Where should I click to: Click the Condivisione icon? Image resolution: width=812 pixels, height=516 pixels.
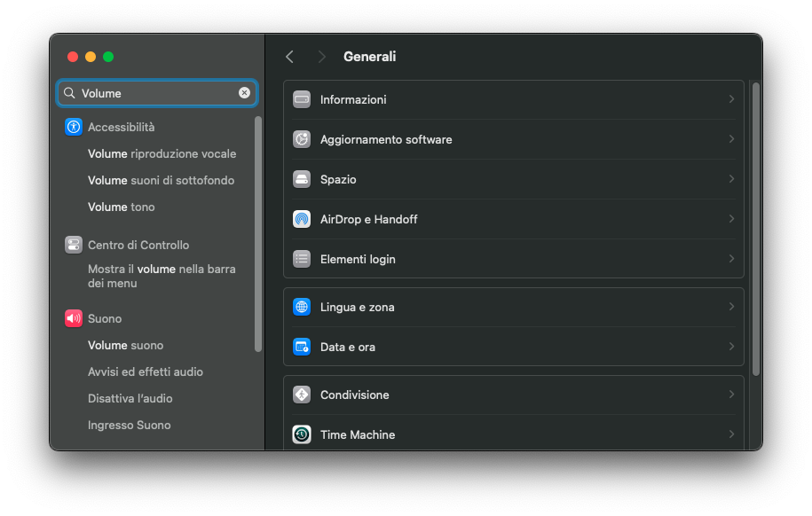(302, 395)
